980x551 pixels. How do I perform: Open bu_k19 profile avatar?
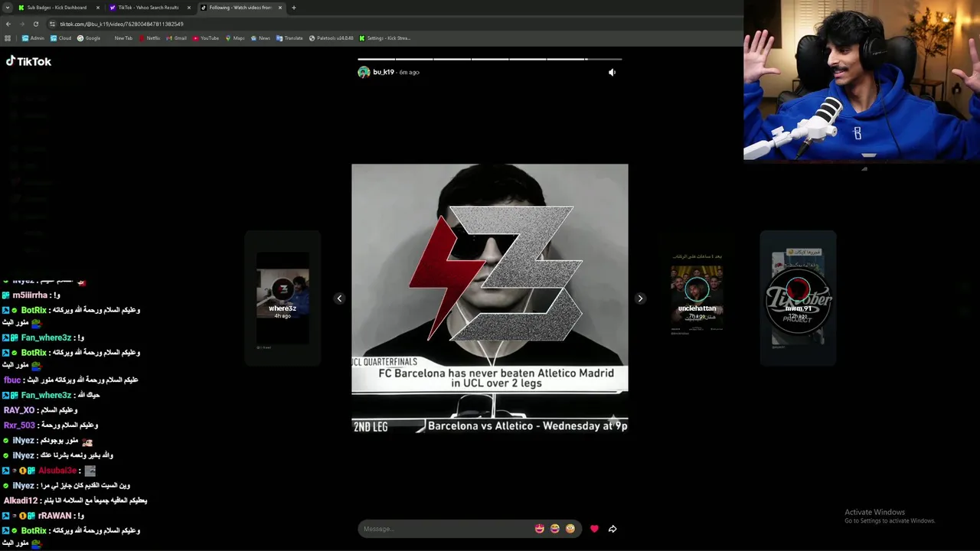click(364, 72)
